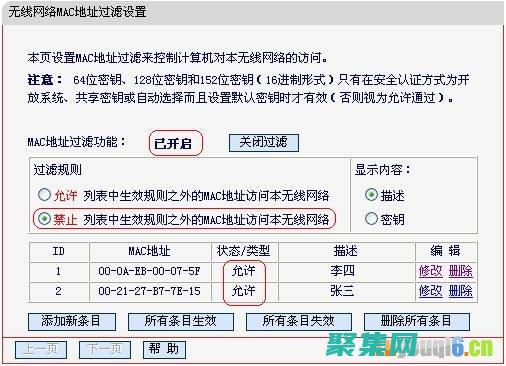506x366 pixels.
Task: Click the 编辑 column header
Action: (x=446, y=251)
